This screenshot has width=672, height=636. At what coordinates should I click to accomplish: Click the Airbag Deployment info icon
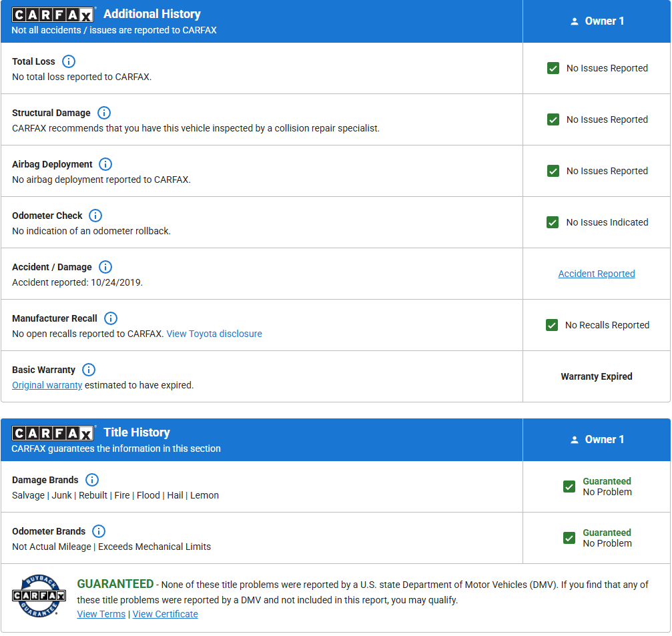[x=105, y=164]
